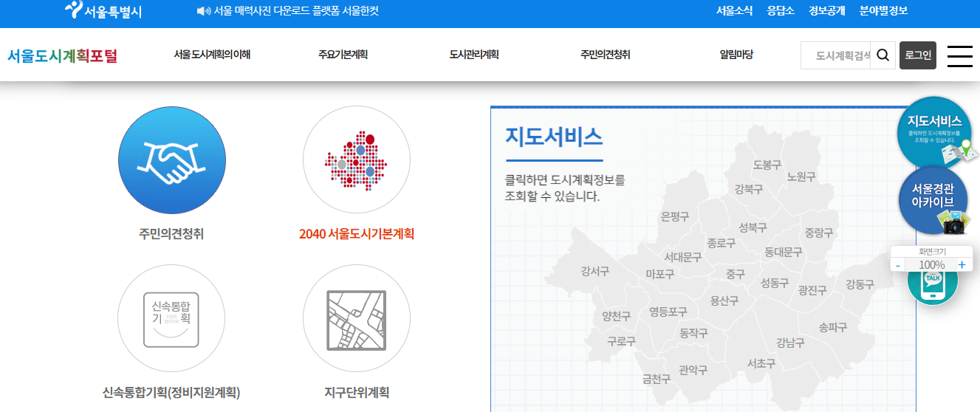Select 성북구 on the map
Screen dimensions: 980x412
coord(753,227)
